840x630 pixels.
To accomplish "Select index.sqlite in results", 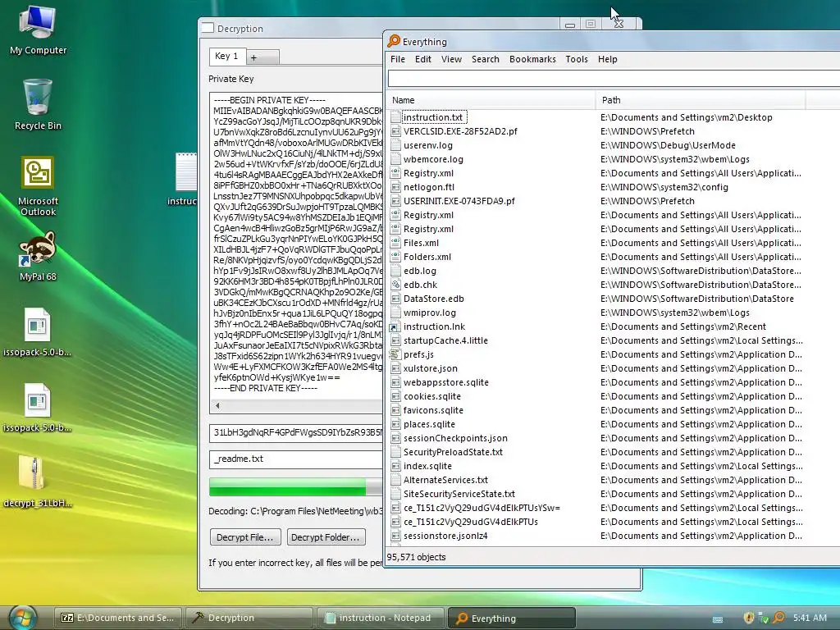I will [427, 466].
